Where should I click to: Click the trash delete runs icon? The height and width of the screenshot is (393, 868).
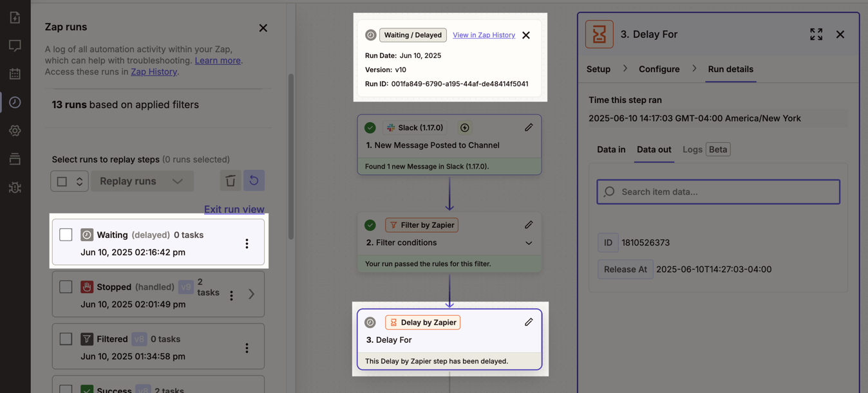point(231,181)
